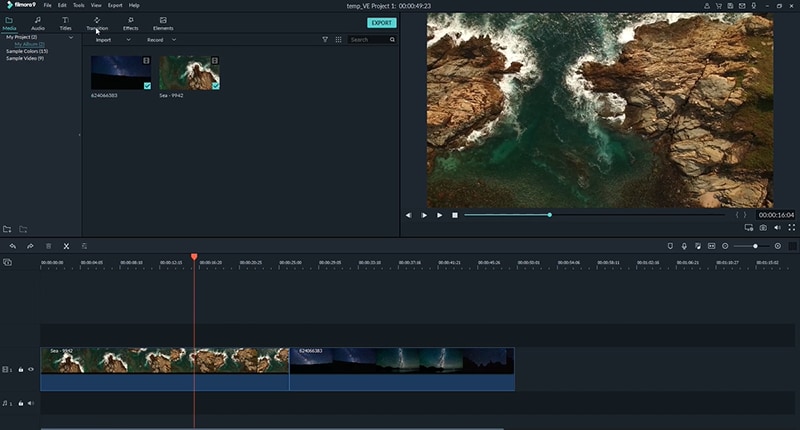Click the preview quality display settings icon
This screenshot has height=430, width=800.
tap(748, 227)
